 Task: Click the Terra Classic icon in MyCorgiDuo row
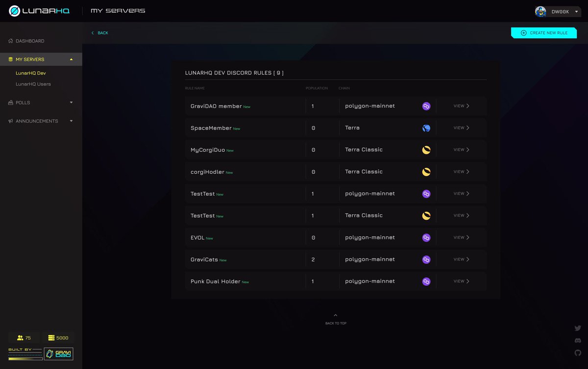(x=426, y=150)
